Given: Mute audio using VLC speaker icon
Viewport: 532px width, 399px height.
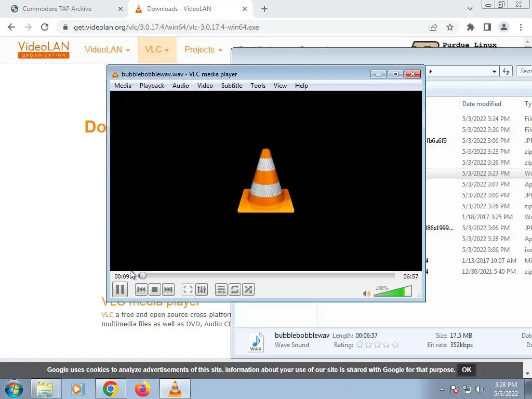Looking at the screenshot, I should (366, 293).
